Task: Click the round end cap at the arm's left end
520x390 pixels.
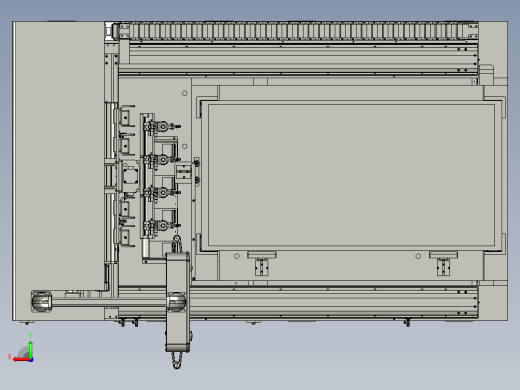Action: 41,301
